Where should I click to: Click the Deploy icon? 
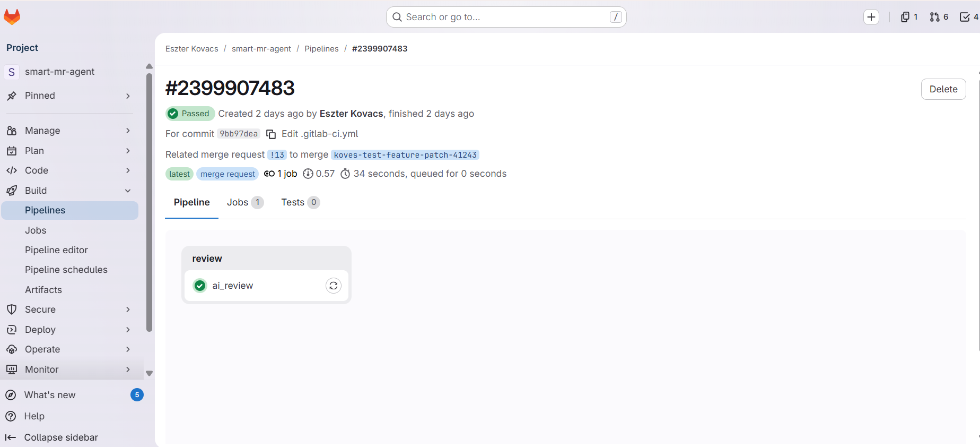[x=12, y=330]
